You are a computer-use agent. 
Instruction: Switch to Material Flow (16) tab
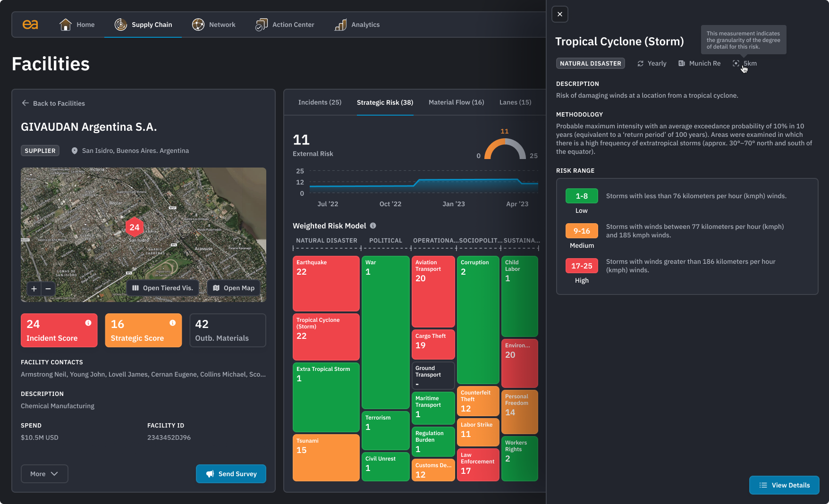coord(456,102)
